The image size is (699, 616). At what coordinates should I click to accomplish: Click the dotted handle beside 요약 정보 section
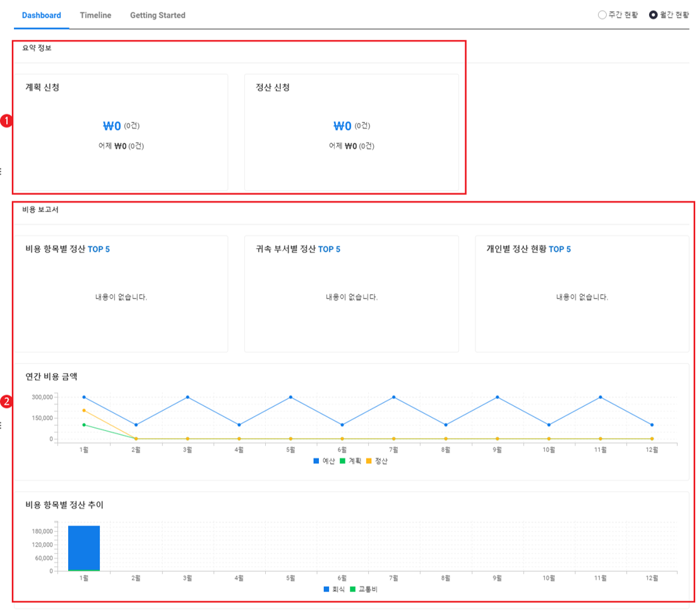click(1, 171)
